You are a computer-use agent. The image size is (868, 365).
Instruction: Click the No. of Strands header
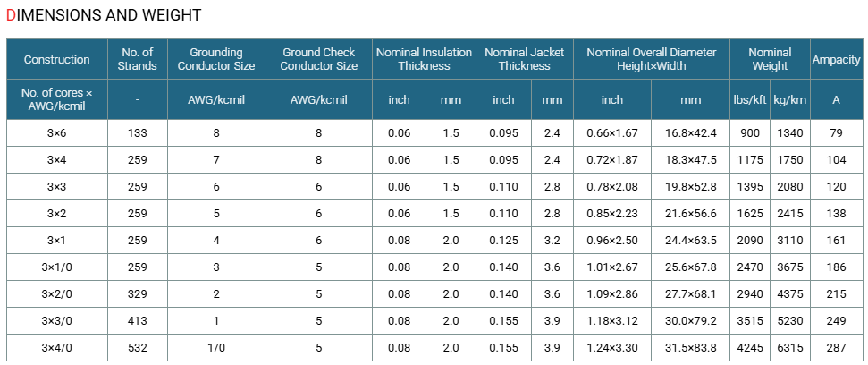tap(138, 59)
